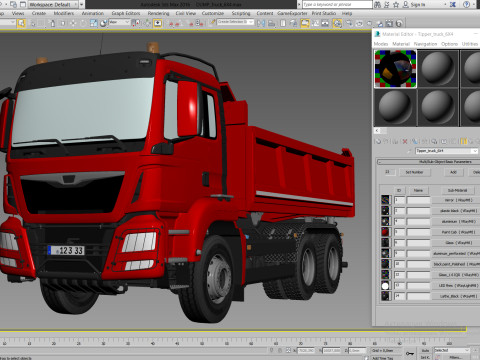The width and height of the screenshot is (480, 360).
Task: Click the pick material eyedropper icon
Action: [409, 151]
